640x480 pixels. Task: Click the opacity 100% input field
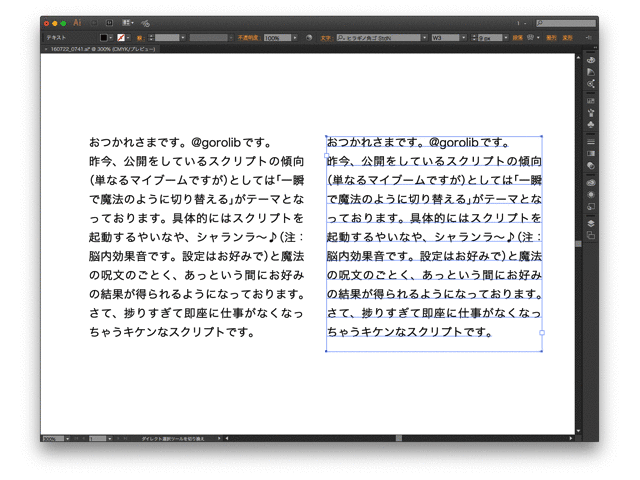(x=278, y=38)
